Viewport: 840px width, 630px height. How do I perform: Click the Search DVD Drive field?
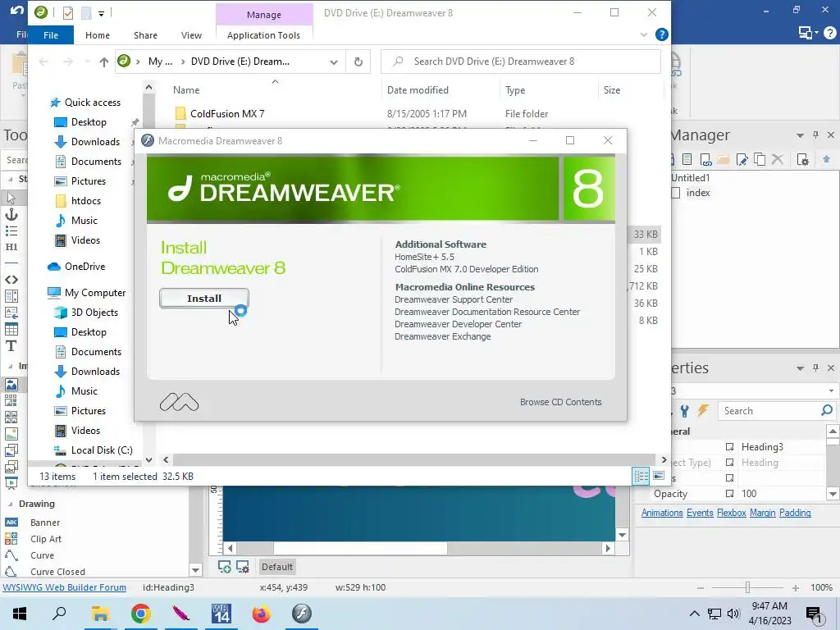tap(520, 62)
